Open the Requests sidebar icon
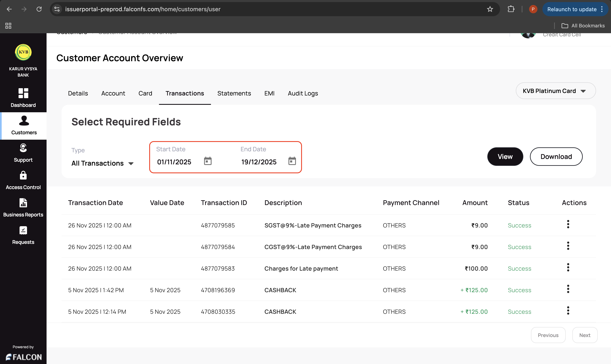Screen dimensions: 611x364 23,230
